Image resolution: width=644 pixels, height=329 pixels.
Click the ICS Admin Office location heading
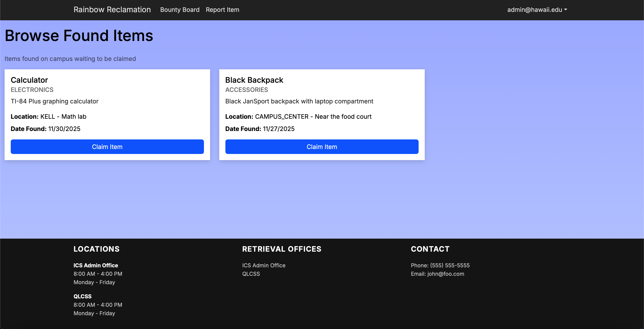(x=95, y=265)
